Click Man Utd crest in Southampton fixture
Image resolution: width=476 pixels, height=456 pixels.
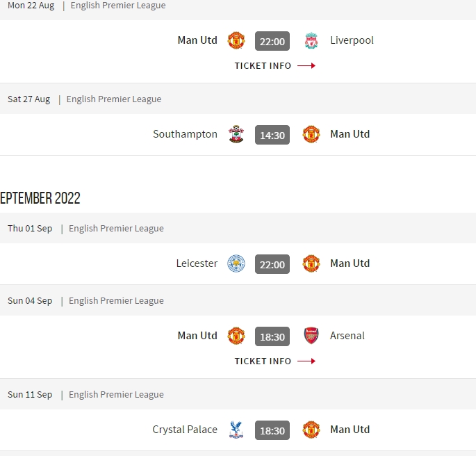pos(311,134)
